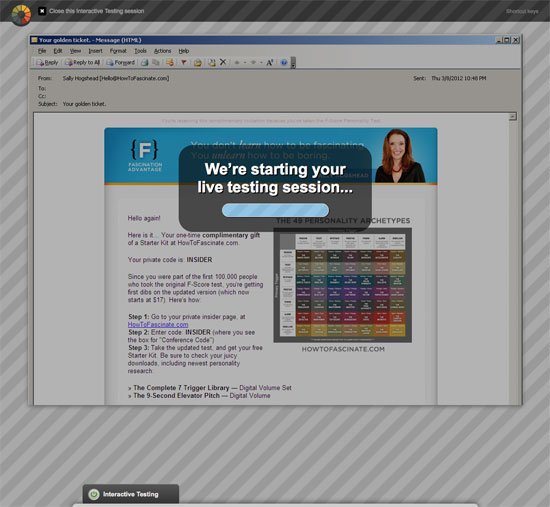
Task: Open the Actions menu
Action: point(162,51)
